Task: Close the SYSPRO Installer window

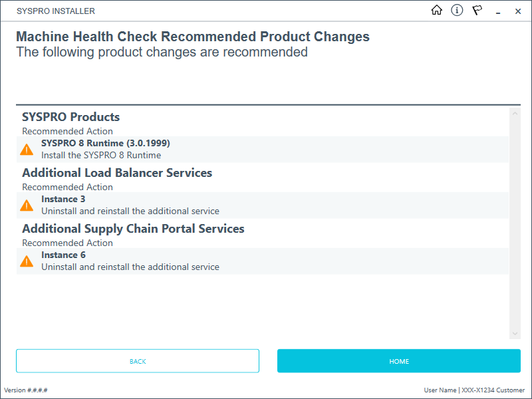Action: point(518,11)
